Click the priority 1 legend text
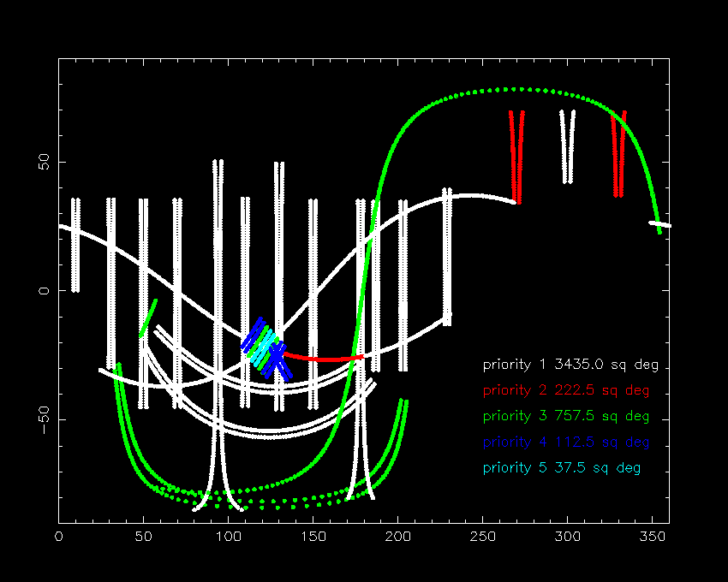This screenshot has width=728, height=582. click(570, 365)
